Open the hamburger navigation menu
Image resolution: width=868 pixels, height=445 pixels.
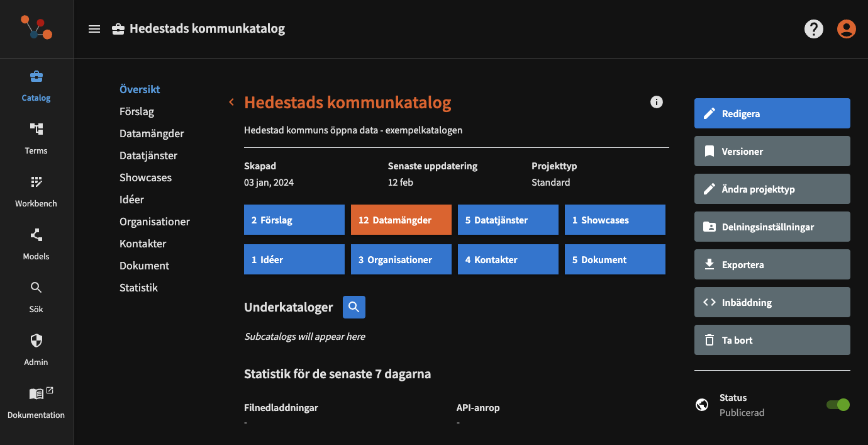[x=94, y=29]
